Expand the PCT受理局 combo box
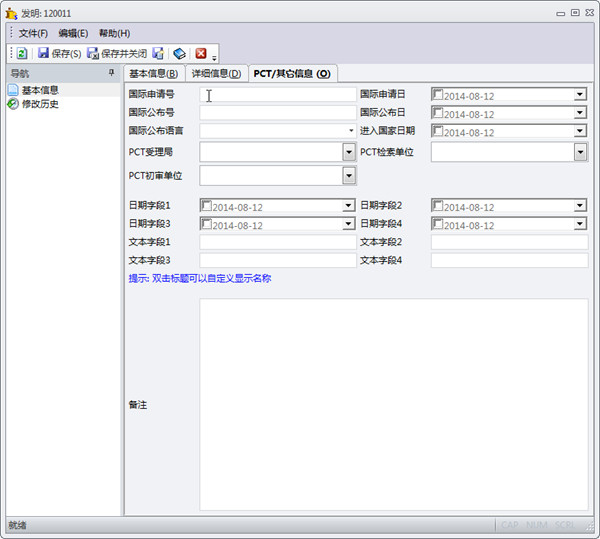 tap(349, 152)
